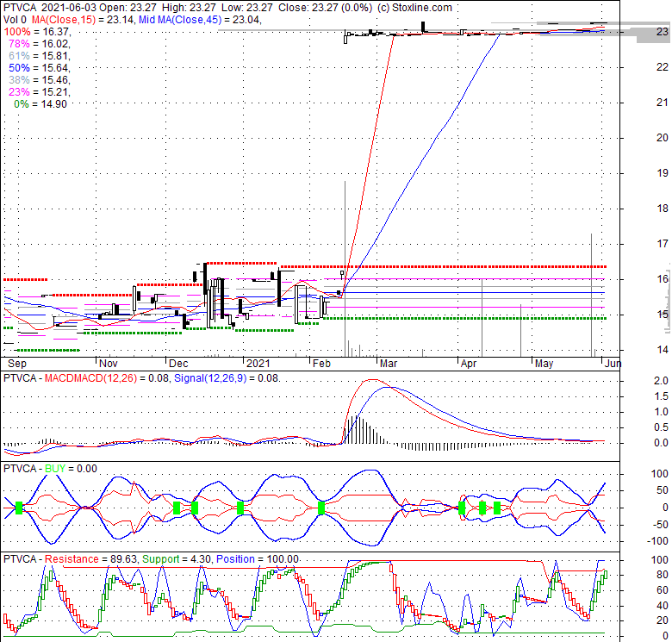This screenshot has height=642, width=672.
Task: Click the Jun label on time axis
Action: click(613, 364)
